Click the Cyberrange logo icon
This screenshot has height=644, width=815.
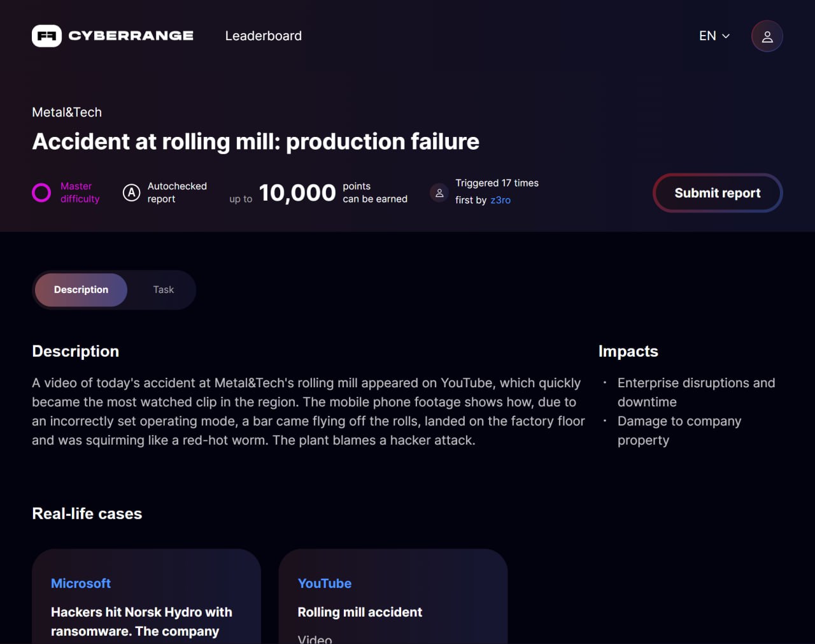pyautogui.click(x=46, y=36)
